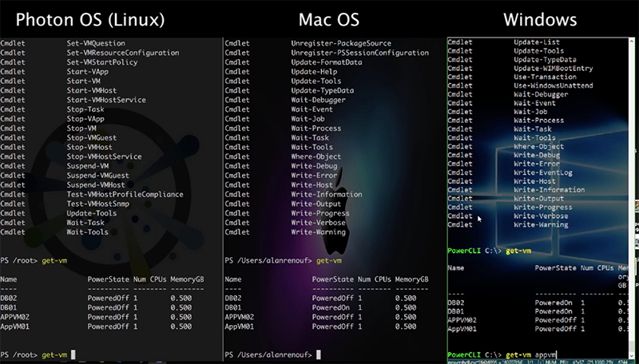Click the status bar below the Windows terminal
Image resolution: width=639 pixels, height=364 pixels.
(x=542, y=361)
